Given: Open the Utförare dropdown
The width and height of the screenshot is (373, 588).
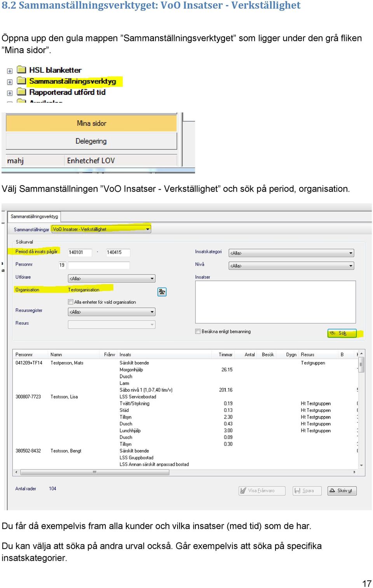Looking at the screenshot, I should point(112,278).
